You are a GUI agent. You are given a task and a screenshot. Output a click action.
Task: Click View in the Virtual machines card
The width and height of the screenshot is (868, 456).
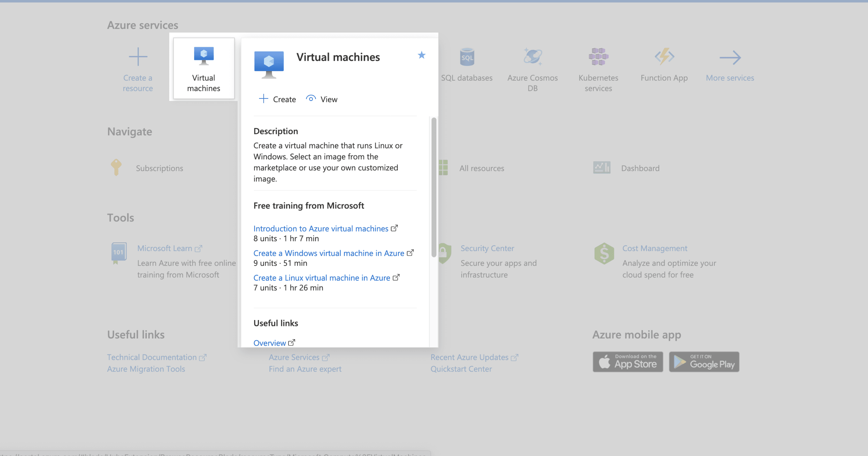pos(322,99)
